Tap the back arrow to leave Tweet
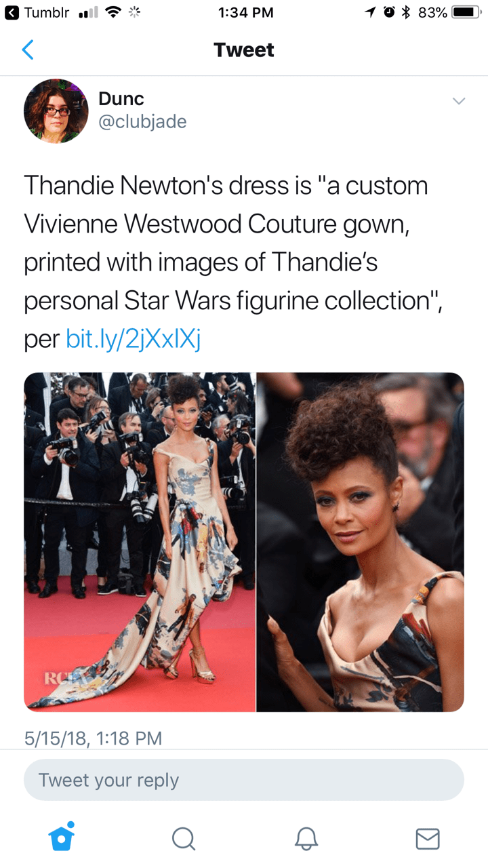The image size is (488, 868). [x=28, y=50]
